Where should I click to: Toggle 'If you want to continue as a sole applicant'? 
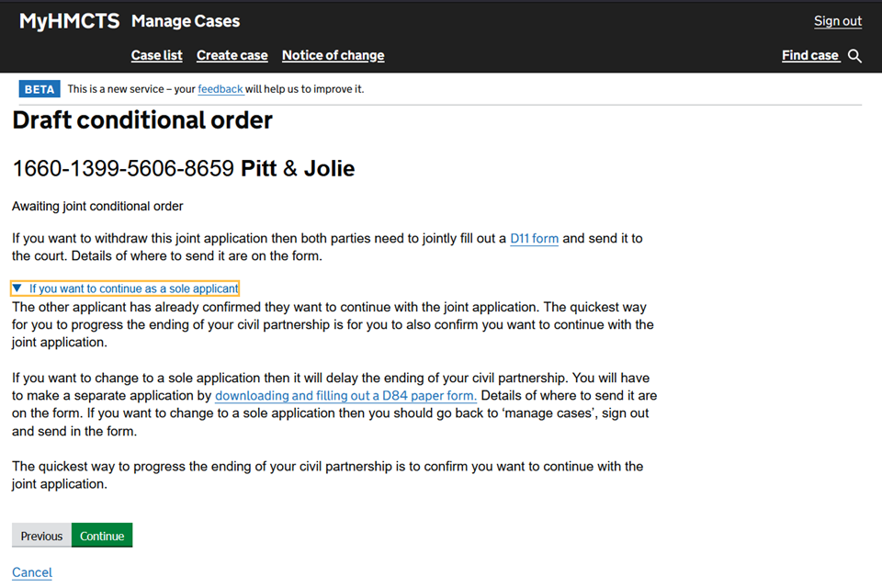[x=133, y=288]
